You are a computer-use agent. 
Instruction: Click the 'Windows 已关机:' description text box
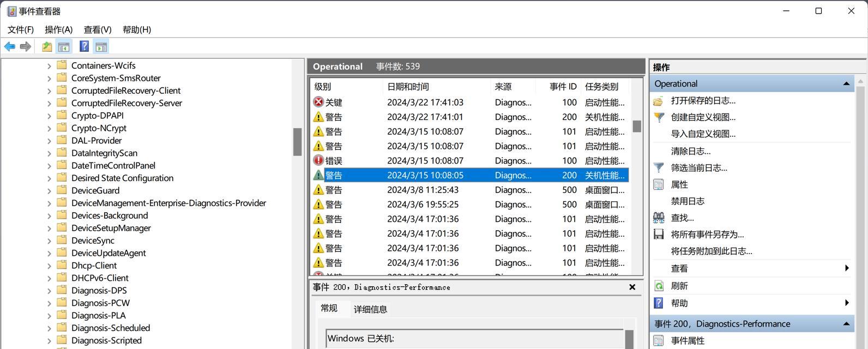[475, 339]
